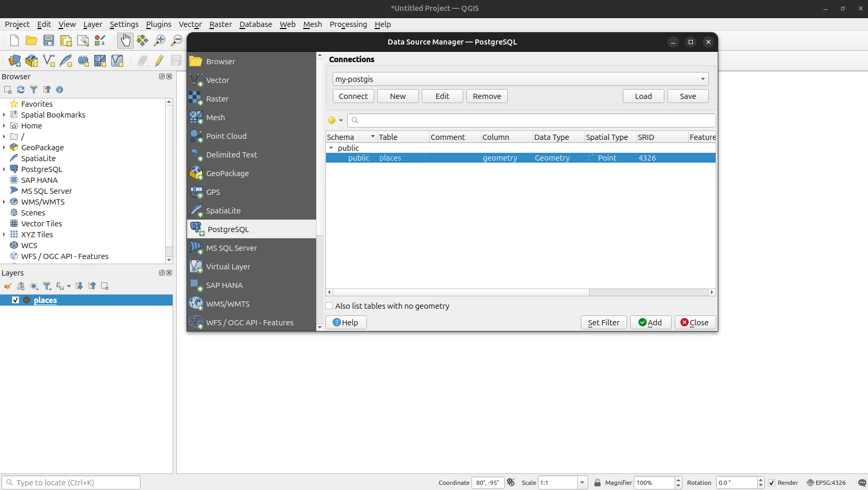Open the Layer Styling panel

click(7, 286)
